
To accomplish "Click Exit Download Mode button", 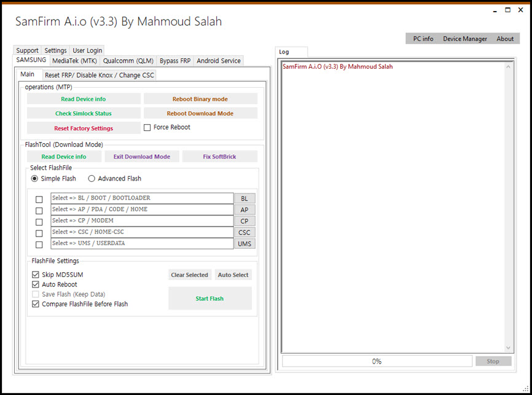I will click(x=142, y=157).
